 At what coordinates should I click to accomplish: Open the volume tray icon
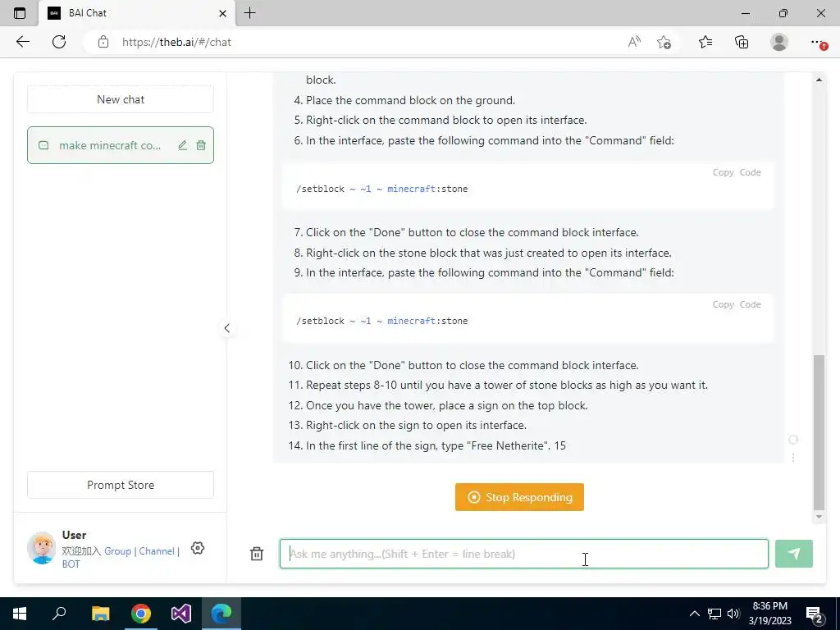733,614
